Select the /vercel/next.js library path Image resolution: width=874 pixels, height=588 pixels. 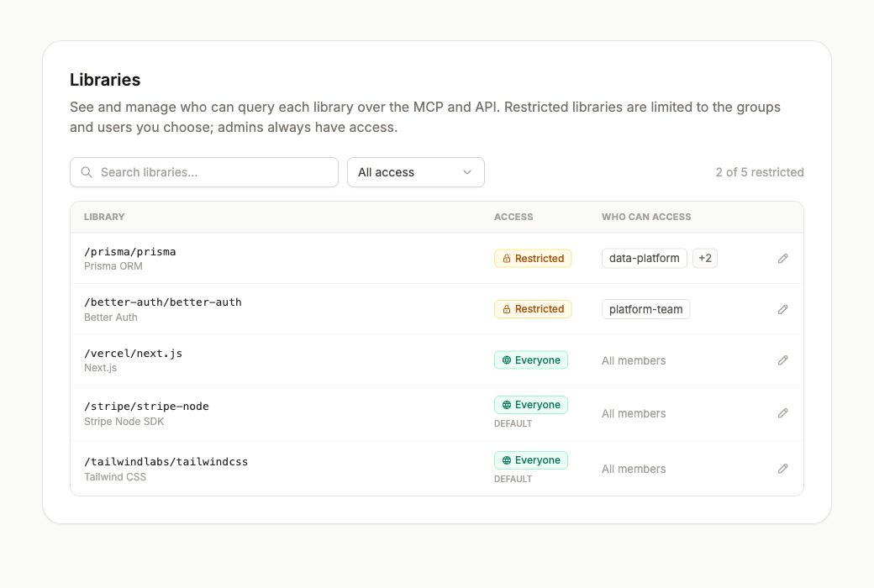(134, 354)
